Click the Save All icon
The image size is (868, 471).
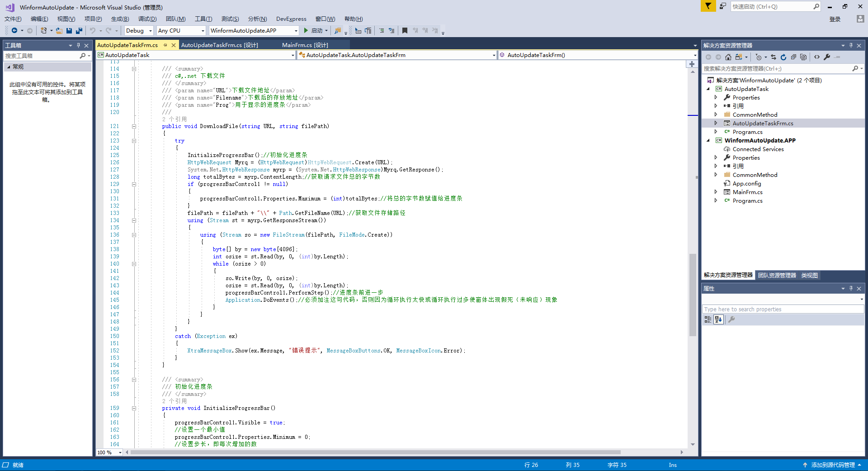click(79, 31)
